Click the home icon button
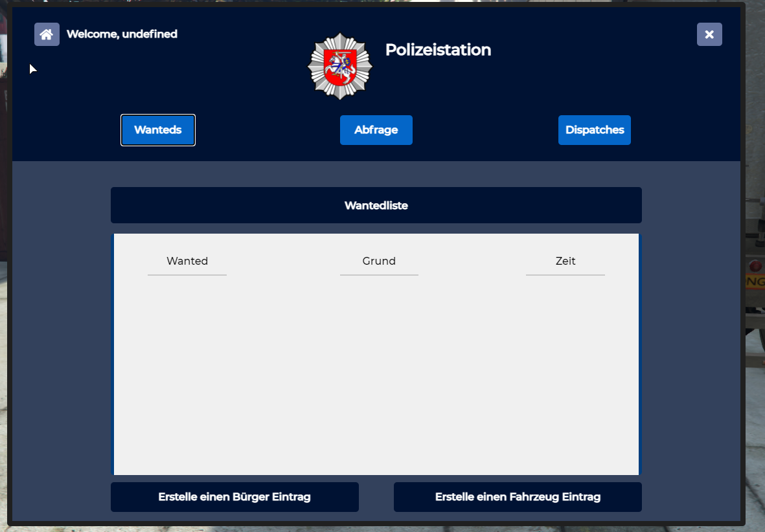765x532 pixels. tap(47, 34)
